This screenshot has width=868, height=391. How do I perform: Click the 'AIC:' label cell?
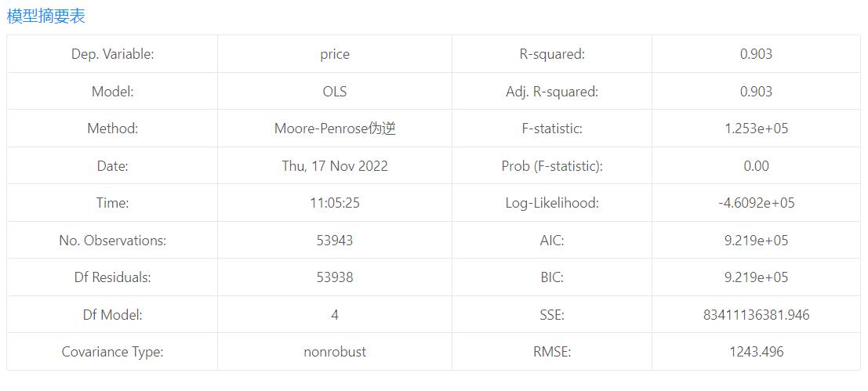point(552,241)
